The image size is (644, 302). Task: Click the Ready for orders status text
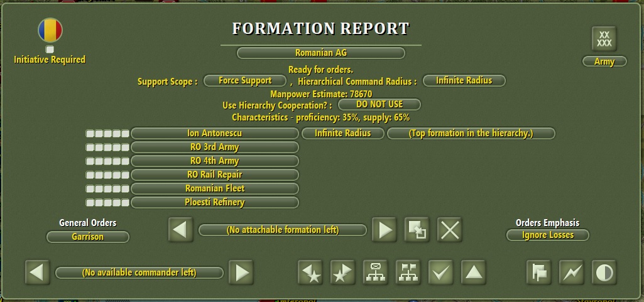(321, 70)
